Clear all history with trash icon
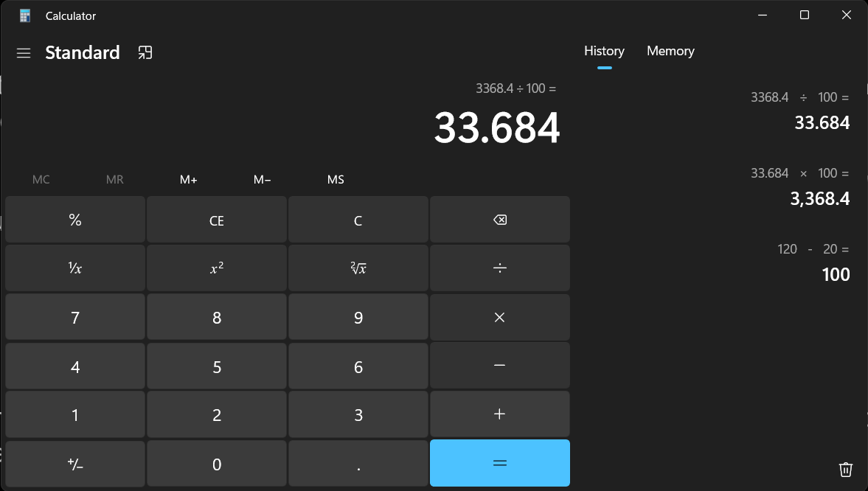Viewport: 868px width, 491px height. pyautogui.click(x=845, y=470)
